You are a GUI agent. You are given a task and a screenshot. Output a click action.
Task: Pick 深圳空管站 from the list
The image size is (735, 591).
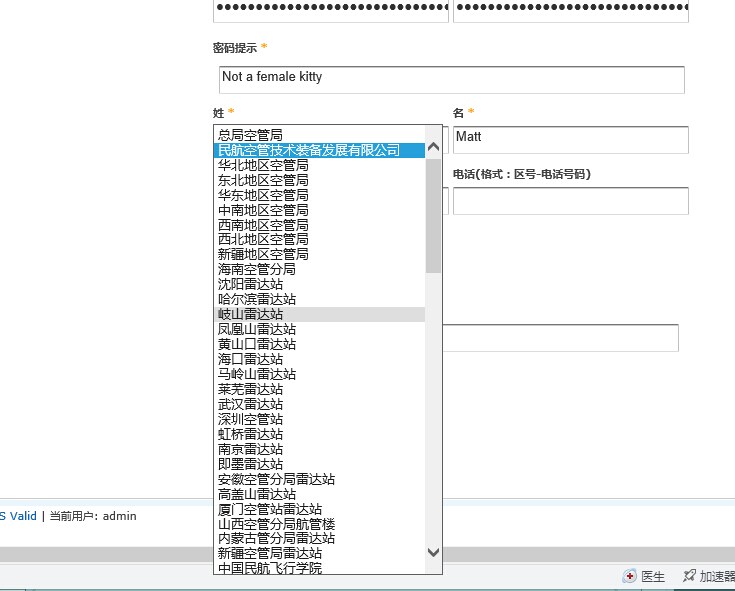click(x=319, y=419)
